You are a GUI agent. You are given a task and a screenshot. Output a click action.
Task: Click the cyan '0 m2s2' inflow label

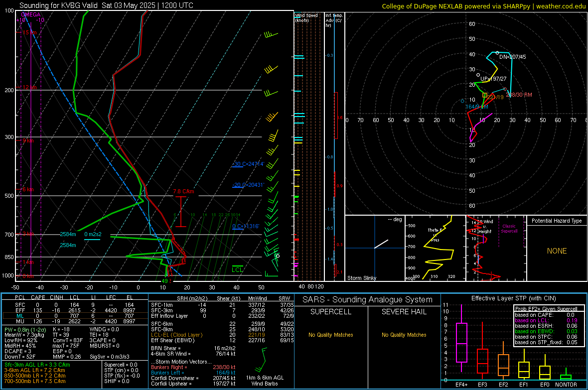93,235
